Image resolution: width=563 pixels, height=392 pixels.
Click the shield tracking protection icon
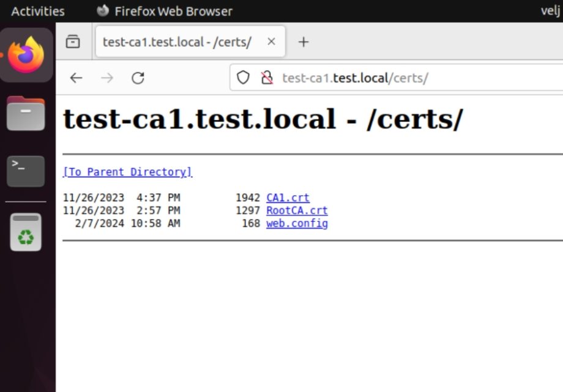[x=243, y=78]
